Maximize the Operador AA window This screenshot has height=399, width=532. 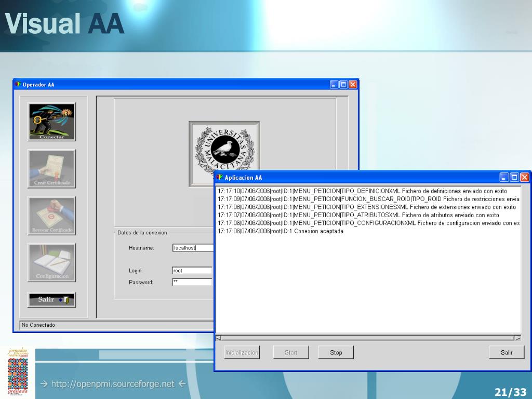click(343, 85)
